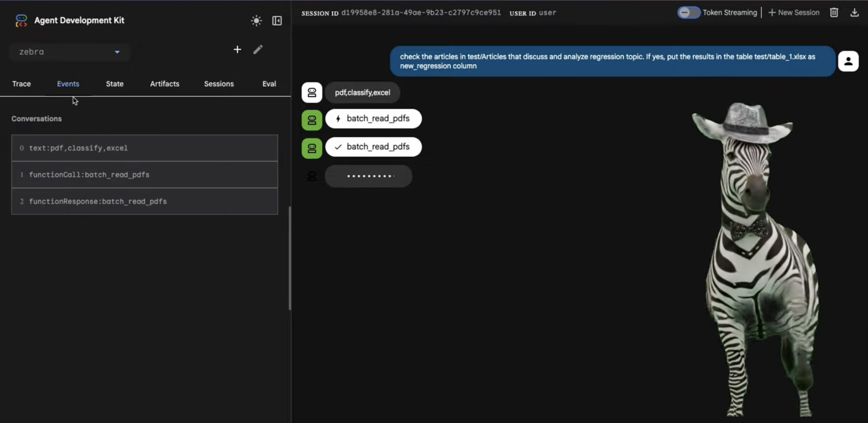Image resolution: width=868 pixels, height=423 pixels.
Task: Toggle light/dark theme sun icon
Action: [256, 21]
